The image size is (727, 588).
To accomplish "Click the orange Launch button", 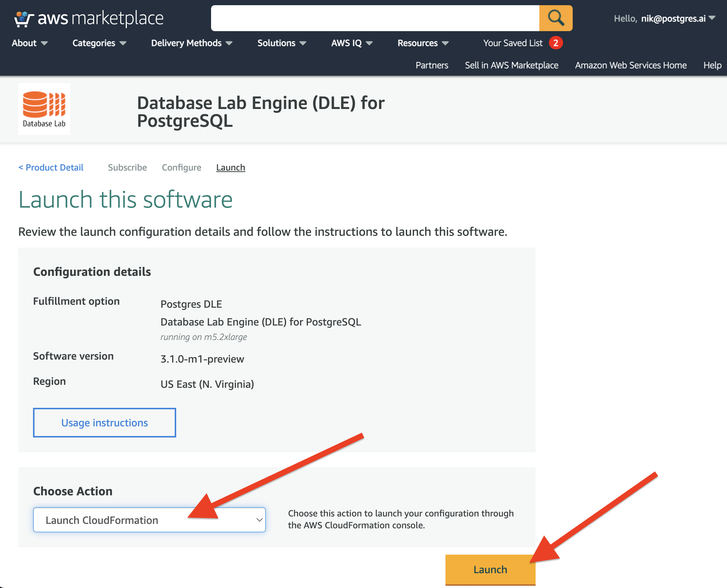I will pyautogui.click(x=490, y=570).
